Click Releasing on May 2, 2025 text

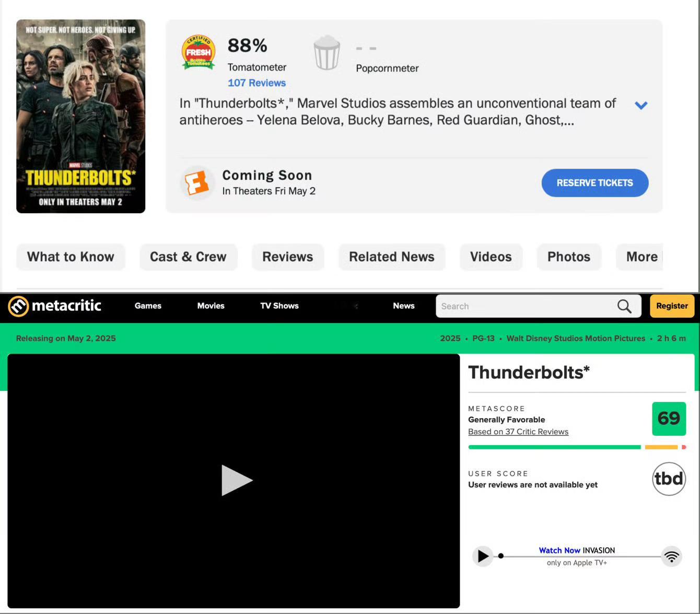(x=66, y=338)
